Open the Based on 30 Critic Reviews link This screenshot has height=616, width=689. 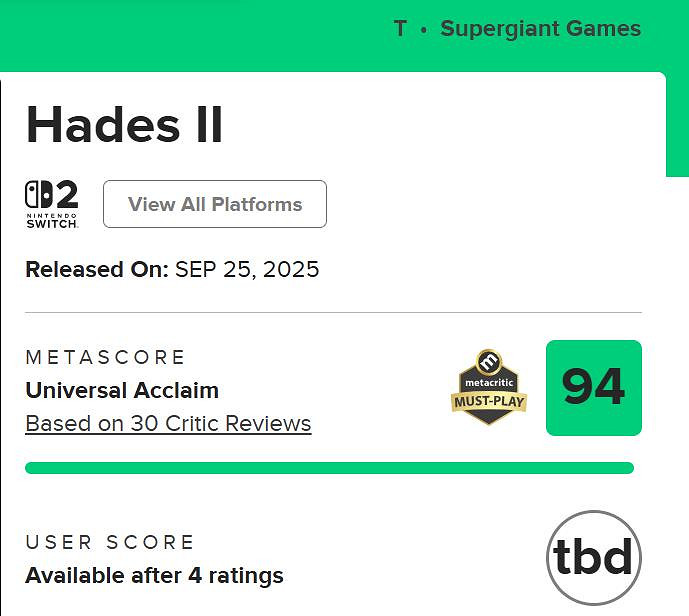point(168,424)
